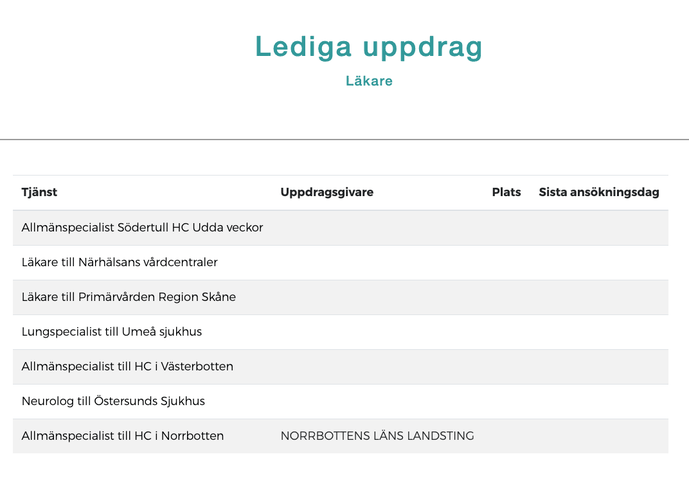The image size is (689, 481).
Task: Click the NORRBOTTENS LÄNS LANDSTING cell
Action: (377, 436)
